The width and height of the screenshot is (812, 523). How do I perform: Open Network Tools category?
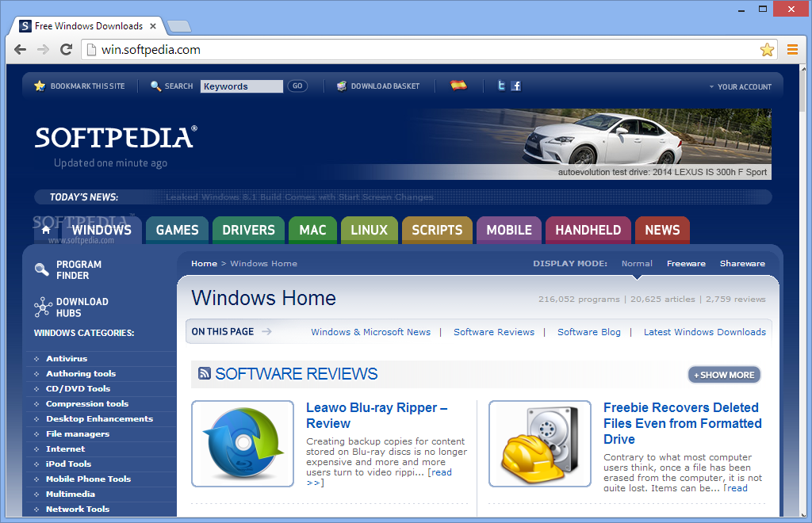78,509
